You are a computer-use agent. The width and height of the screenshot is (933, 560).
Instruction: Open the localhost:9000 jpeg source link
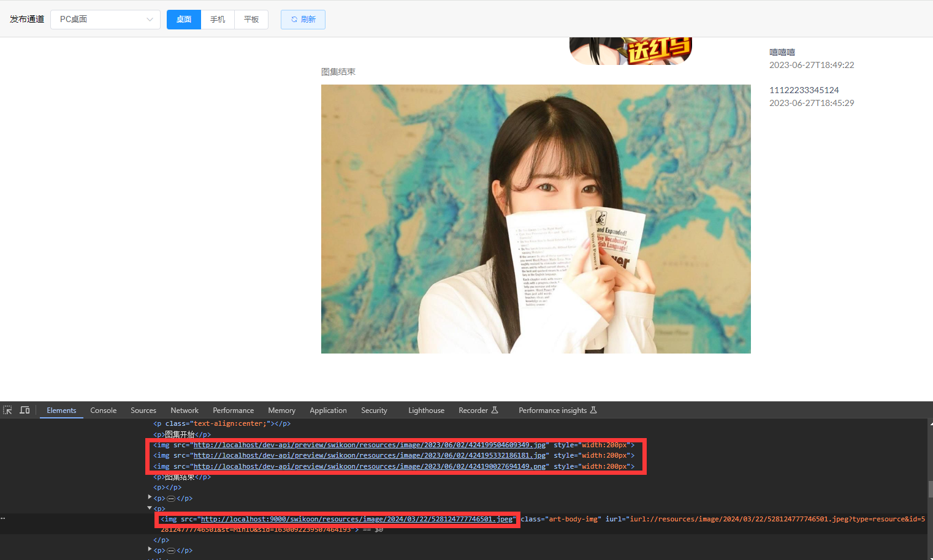[x=356, y=520]
